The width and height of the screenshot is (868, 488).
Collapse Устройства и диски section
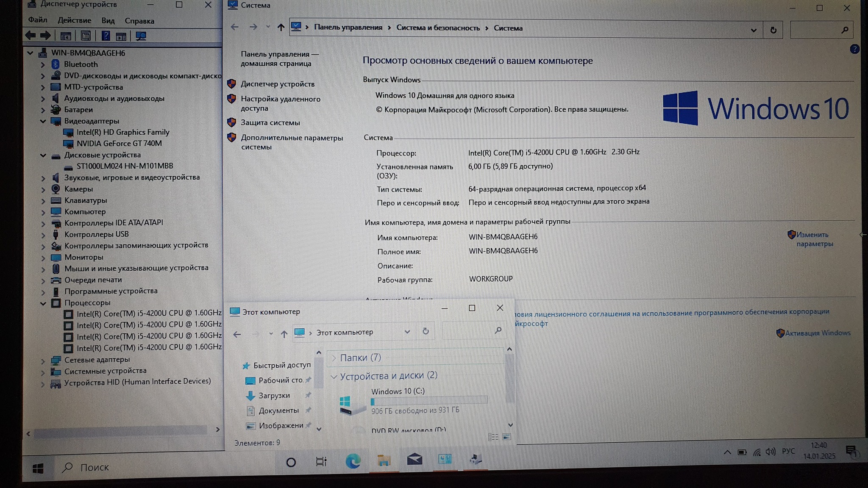[x=334, y=376]
